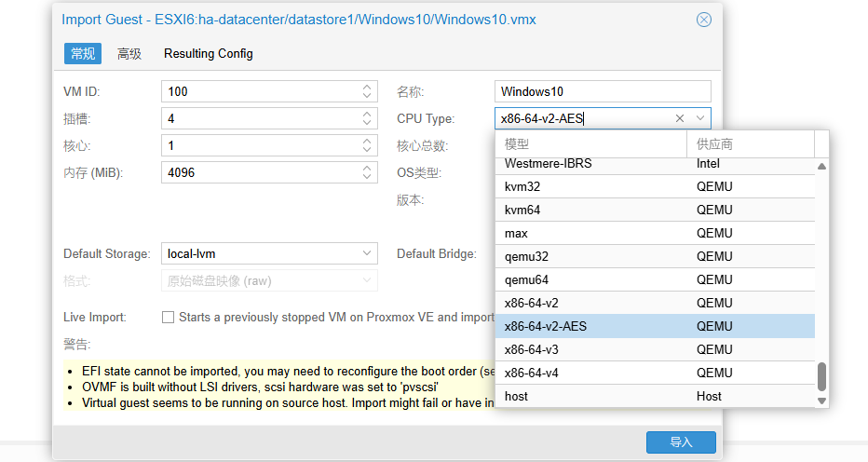Screen dimensions: 868x462
Task: Click the memory (MiB) spinner arrows
Action: 367,173
